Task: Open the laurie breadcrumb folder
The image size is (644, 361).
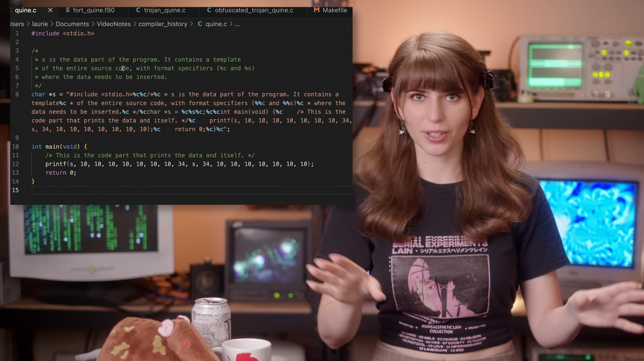Action: (40, 24)
